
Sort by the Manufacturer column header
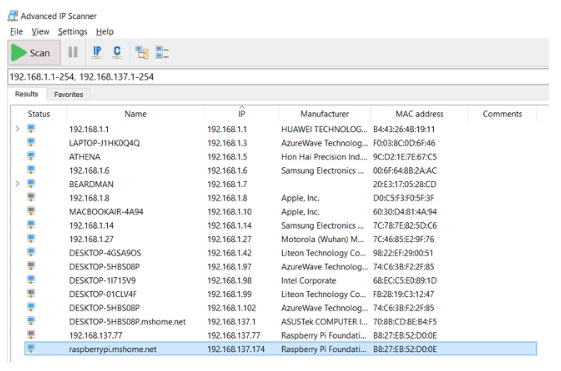pyautogui.click(x=325, y=114)
